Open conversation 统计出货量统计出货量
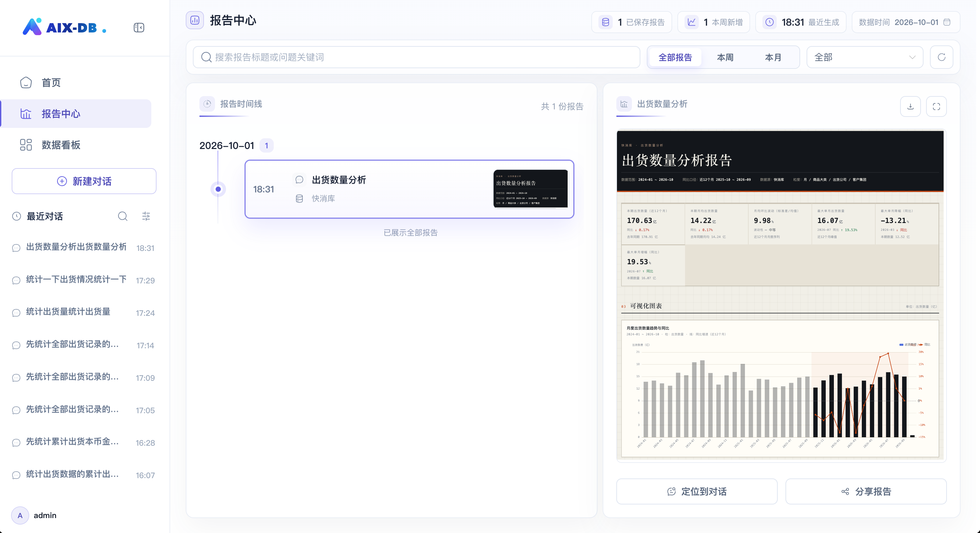 [84, 313]
